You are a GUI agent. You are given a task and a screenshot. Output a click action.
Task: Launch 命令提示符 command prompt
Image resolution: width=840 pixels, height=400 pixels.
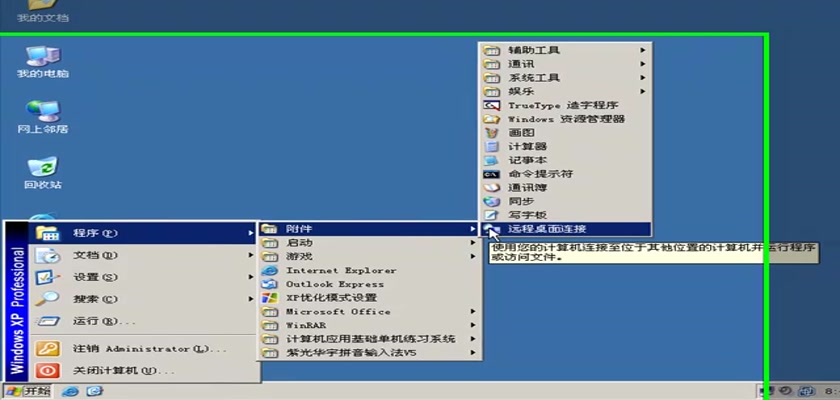(566, 174)
